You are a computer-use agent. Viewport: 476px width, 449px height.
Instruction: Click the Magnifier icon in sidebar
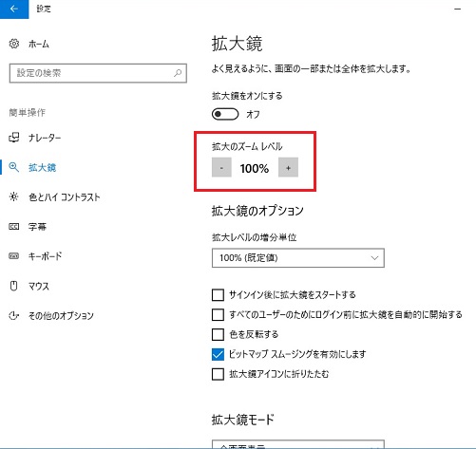[14, 167]
